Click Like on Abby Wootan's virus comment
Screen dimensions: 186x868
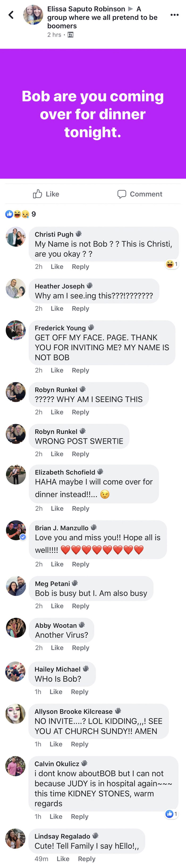coord(57,648)
